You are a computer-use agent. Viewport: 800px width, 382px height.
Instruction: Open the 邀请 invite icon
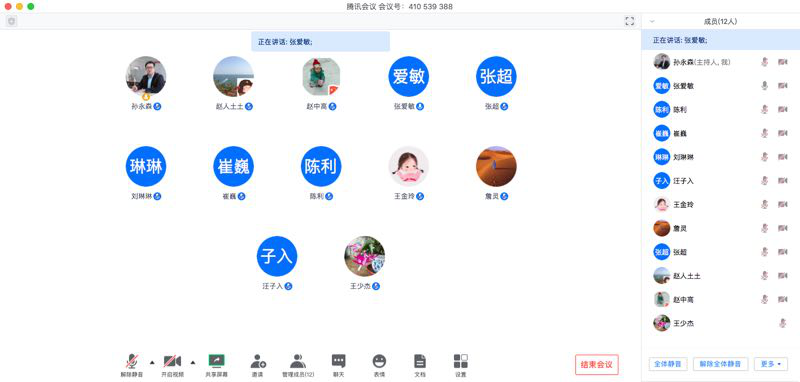[258, 361]
